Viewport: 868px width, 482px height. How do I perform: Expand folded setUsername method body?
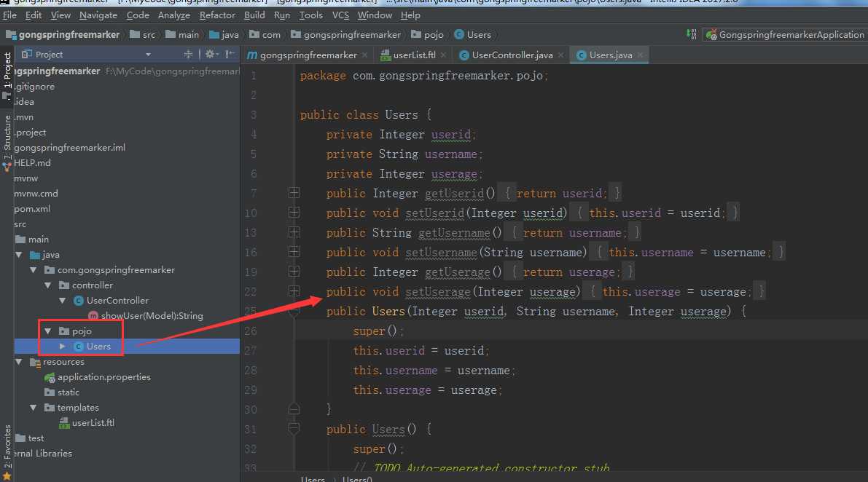coord(294,252)
